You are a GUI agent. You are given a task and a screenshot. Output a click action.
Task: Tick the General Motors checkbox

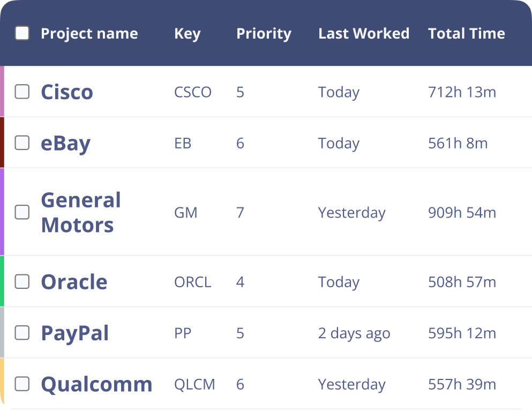22,212
